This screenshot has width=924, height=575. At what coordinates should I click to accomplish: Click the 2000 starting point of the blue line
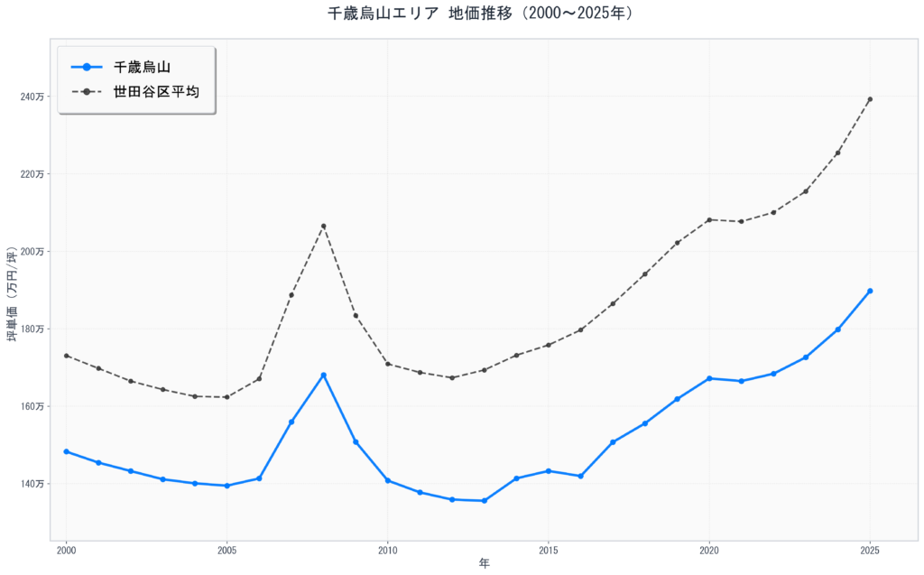(66, 451)
